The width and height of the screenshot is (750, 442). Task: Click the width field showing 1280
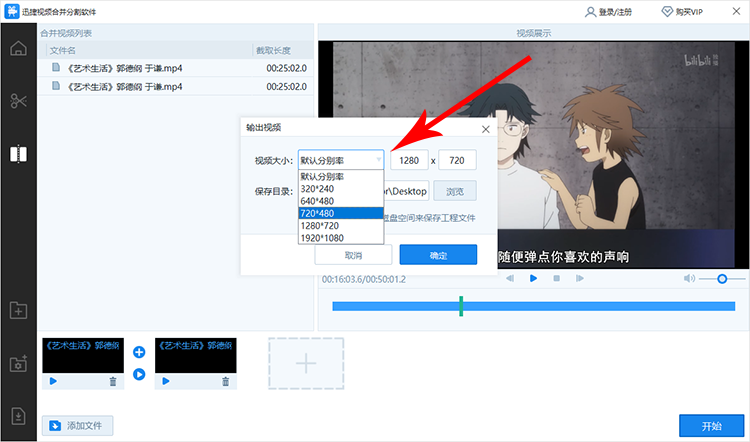(409, 160)
